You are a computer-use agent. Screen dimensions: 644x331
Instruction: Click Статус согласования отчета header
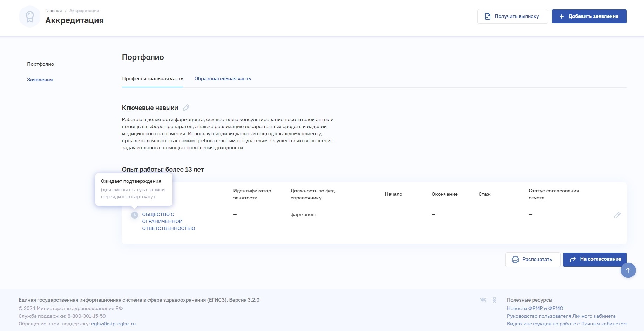(554, 194)
